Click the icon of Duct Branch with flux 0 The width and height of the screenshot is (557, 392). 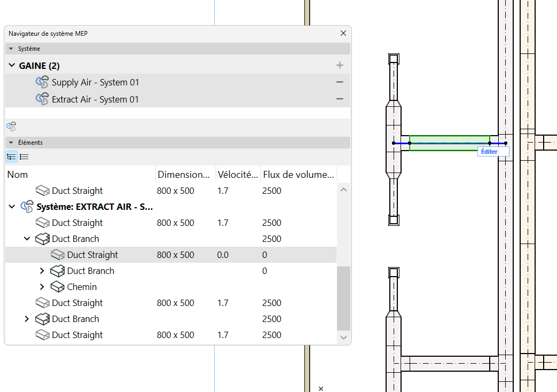click(57, 271)
